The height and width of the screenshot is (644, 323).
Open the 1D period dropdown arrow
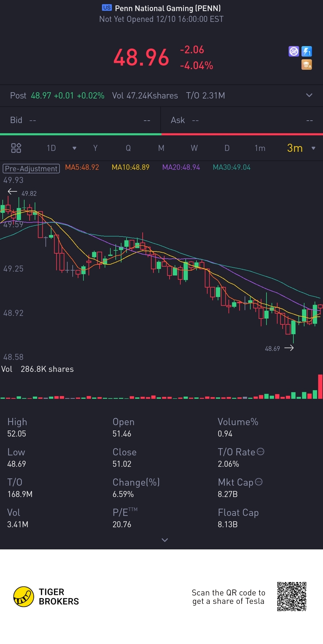[x=74, y=148]
